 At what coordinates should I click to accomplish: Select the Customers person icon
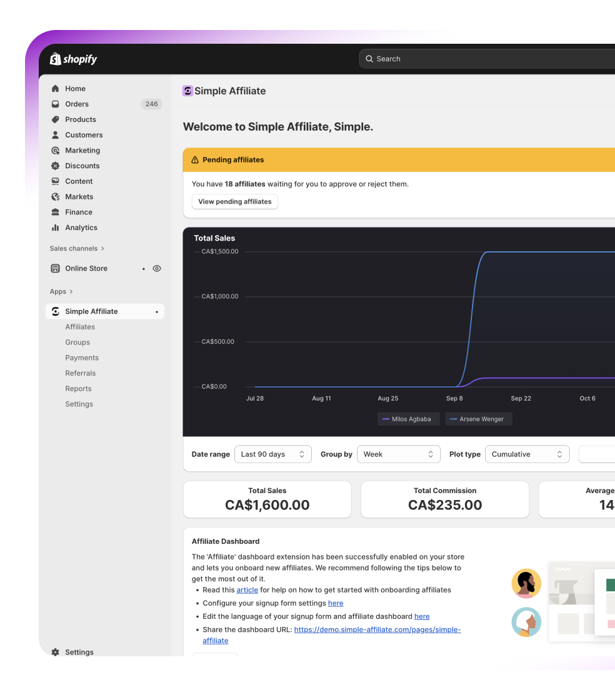[x=56, y=135]
